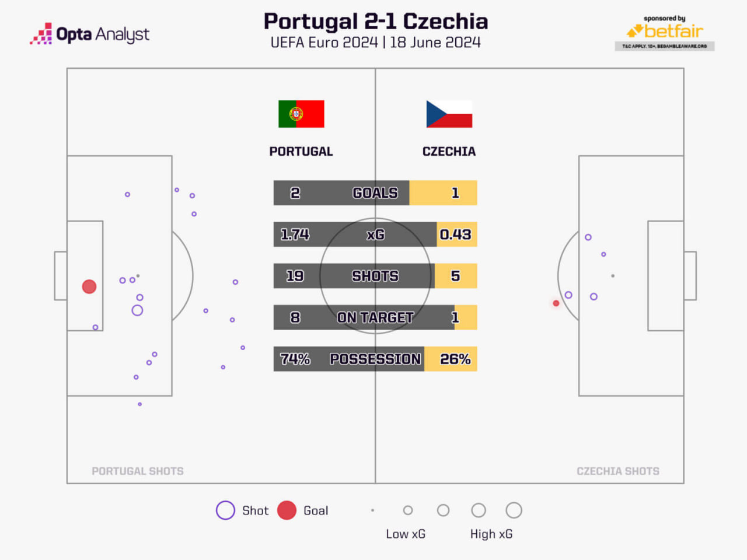Click the GOALS stat bar
This screenshot has height=560, width=747.
pyautogui.click(x=375, y=192)
